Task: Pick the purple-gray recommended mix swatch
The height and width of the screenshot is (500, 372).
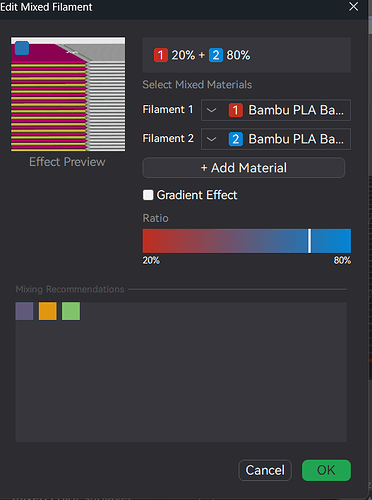Action: coord(24,311)
